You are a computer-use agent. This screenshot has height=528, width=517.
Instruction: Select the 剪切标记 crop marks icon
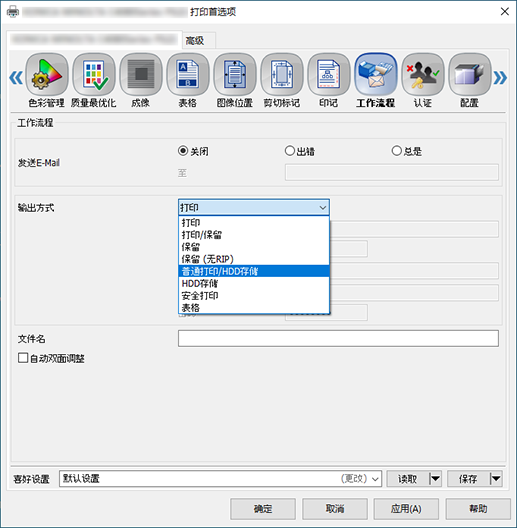[x=282, y=75]
